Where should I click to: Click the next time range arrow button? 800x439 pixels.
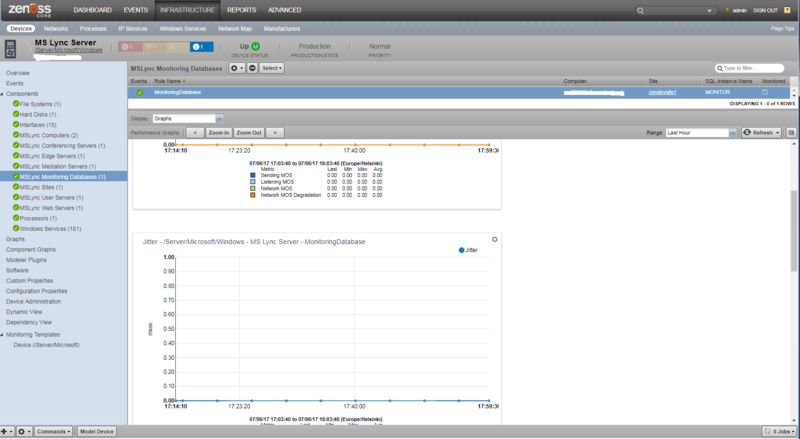coord(275,133)
